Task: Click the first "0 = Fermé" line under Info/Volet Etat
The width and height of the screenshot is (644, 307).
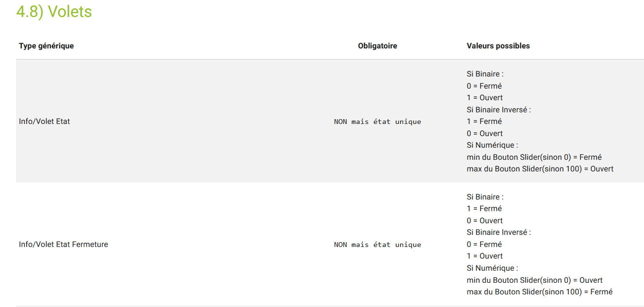Action: tap(484, 86)
